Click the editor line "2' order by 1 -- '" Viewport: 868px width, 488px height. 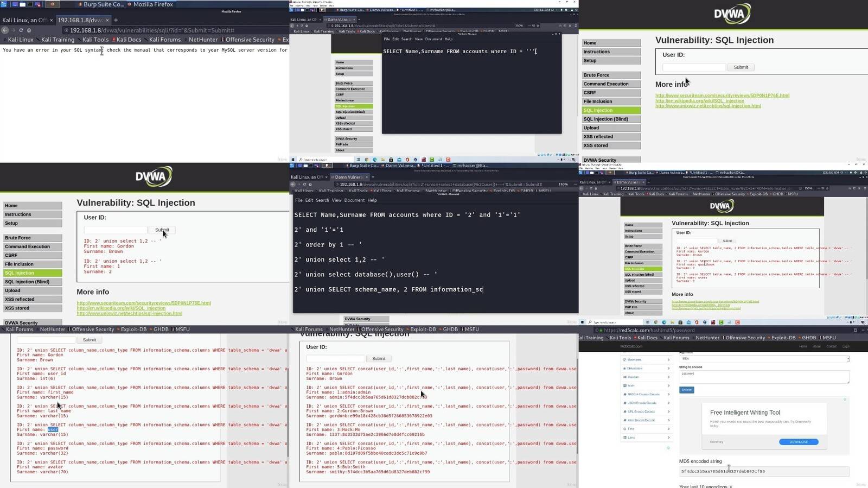(328, 245)
